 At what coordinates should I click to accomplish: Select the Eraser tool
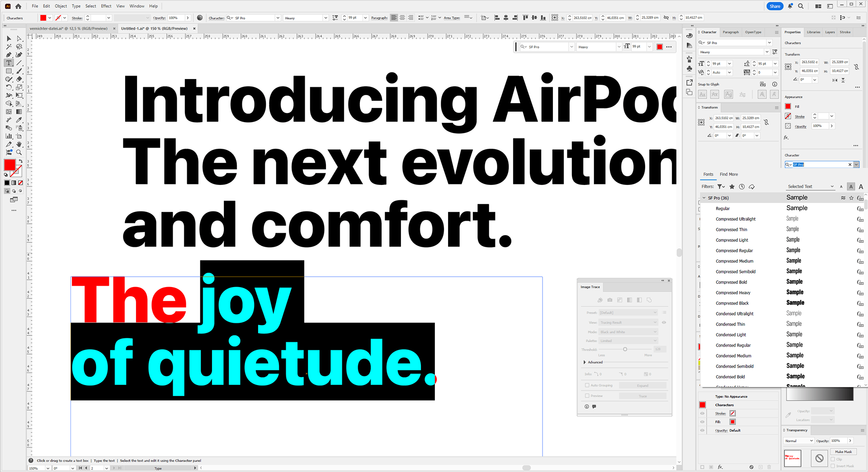coord(19,79)
